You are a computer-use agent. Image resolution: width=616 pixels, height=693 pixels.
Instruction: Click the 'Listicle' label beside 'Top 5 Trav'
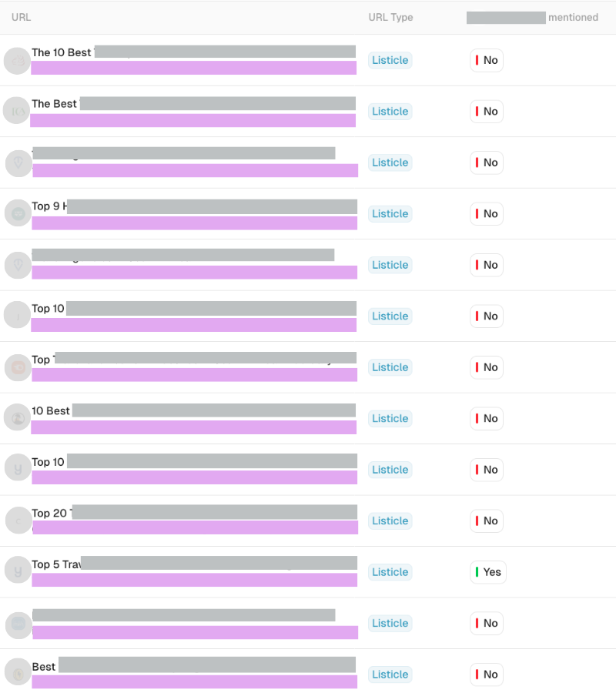click(x=390, y=572)
